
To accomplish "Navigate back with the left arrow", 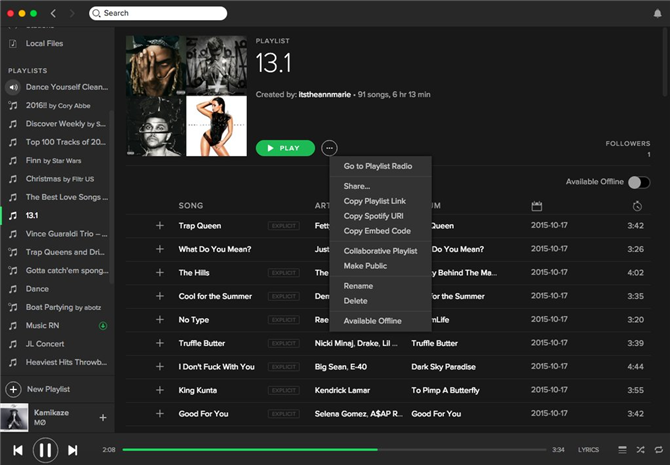I will click(54, 13).
